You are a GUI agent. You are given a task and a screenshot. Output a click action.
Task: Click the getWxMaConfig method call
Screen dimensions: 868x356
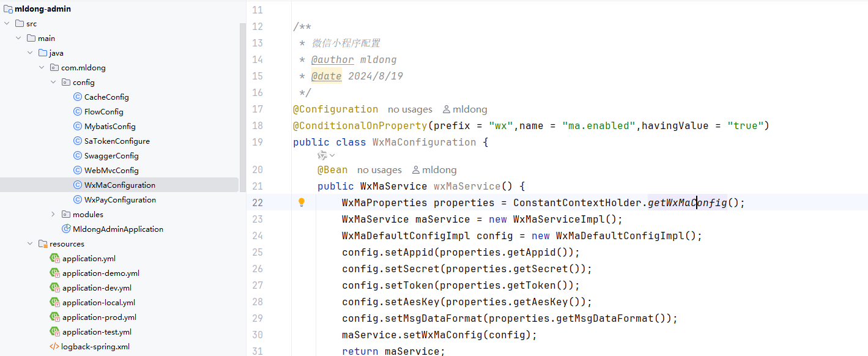(x=687, y=202)
